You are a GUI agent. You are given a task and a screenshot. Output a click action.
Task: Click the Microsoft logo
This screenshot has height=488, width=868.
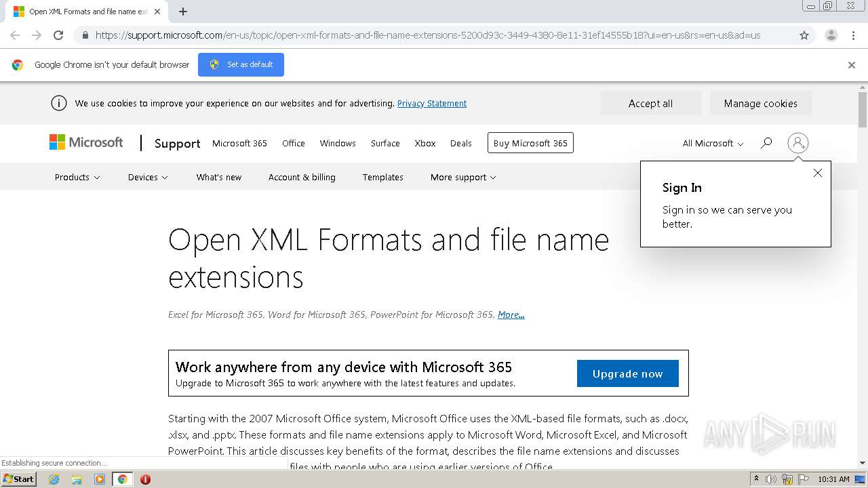(x=86, y=142)
